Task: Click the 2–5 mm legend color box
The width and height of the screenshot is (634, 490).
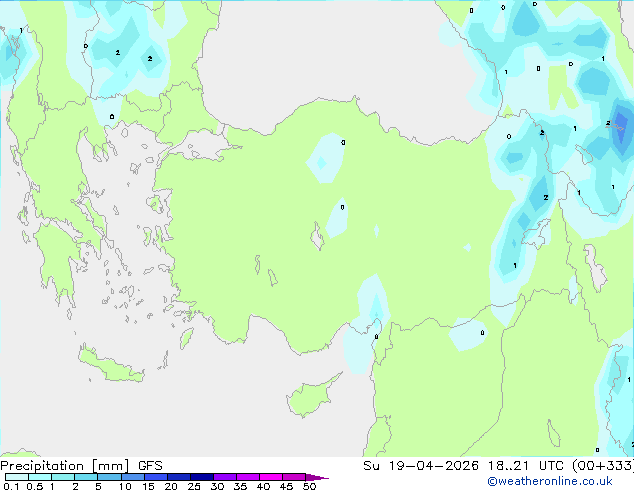Action: [x=86, y=477]
